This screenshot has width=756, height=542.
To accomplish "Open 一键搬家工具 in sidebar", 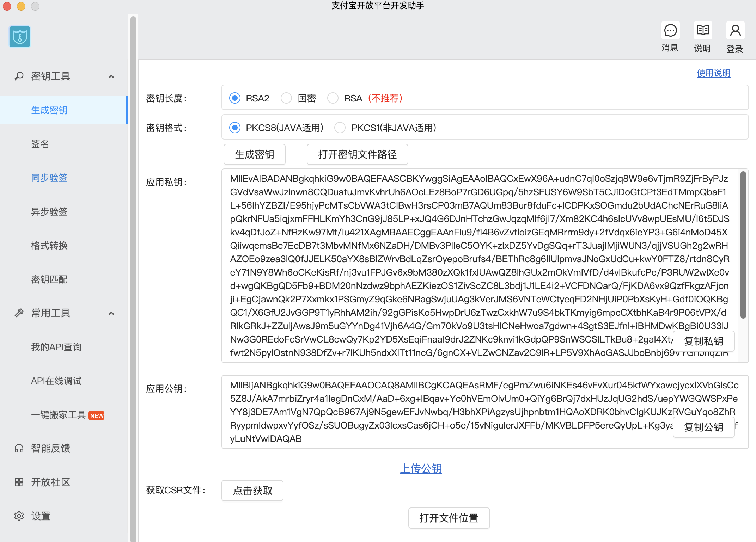I will (x=64, y=414).
